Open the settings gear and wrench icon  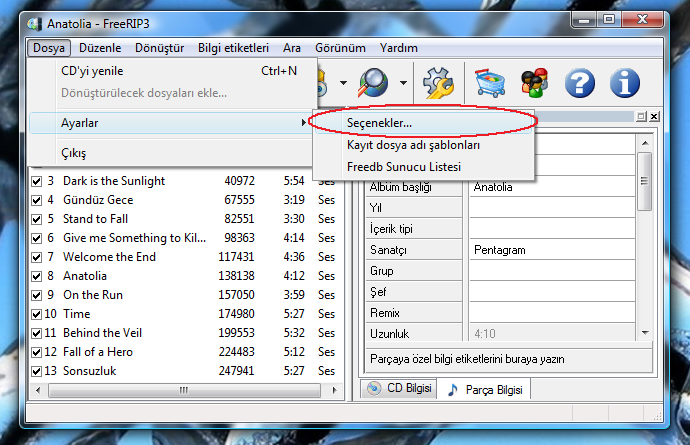(438, 83)
